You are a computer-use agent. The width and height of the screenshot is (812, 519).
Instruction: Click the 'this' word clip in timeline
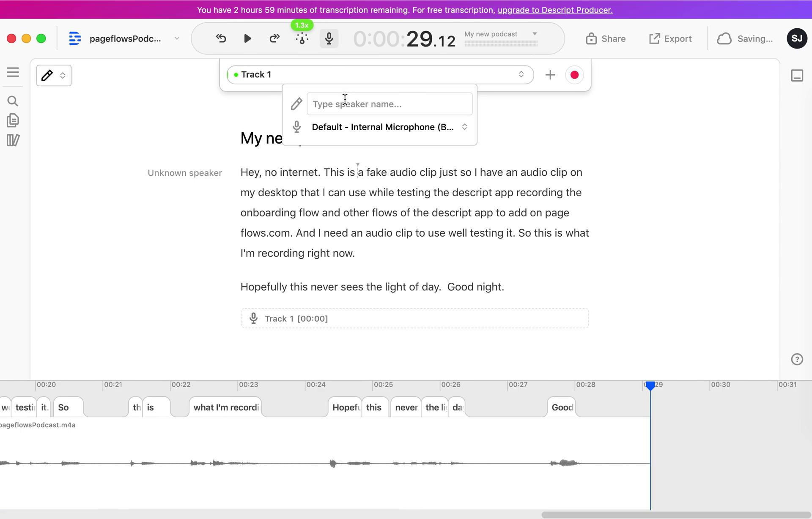[x=375, y=407]
